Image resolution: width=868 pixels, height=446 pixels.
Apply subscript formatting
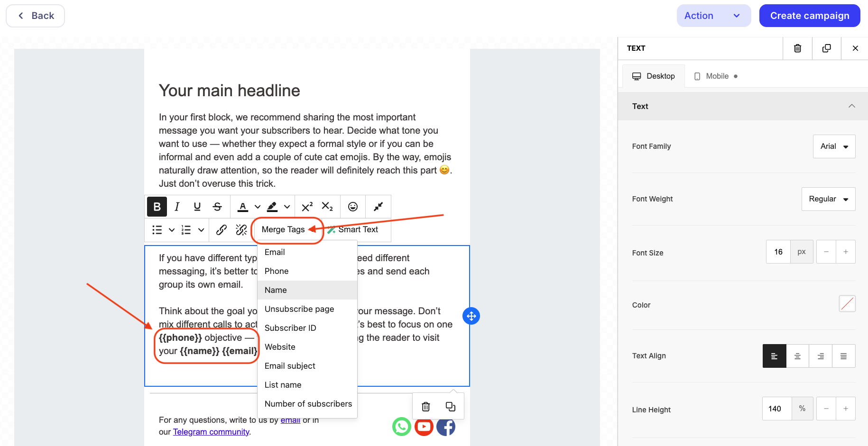(x=327, y=207)
